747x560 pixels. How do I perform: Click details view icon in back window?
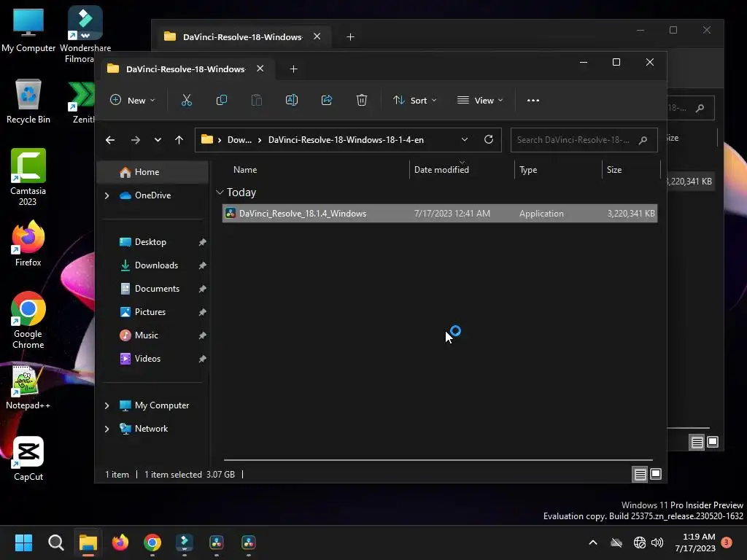pos(697,443)
